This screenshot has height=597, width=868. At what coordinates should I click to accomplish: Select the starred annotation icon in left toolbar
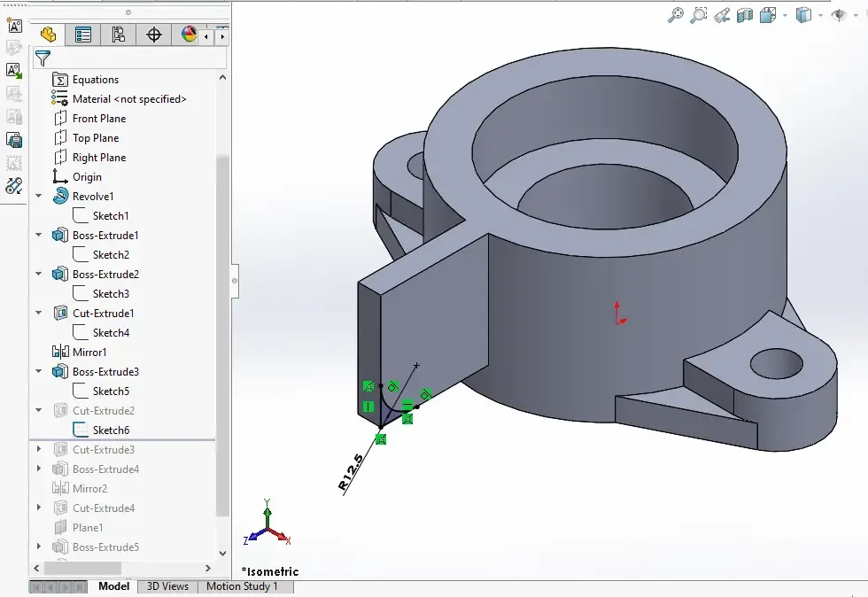pos(14,25)
